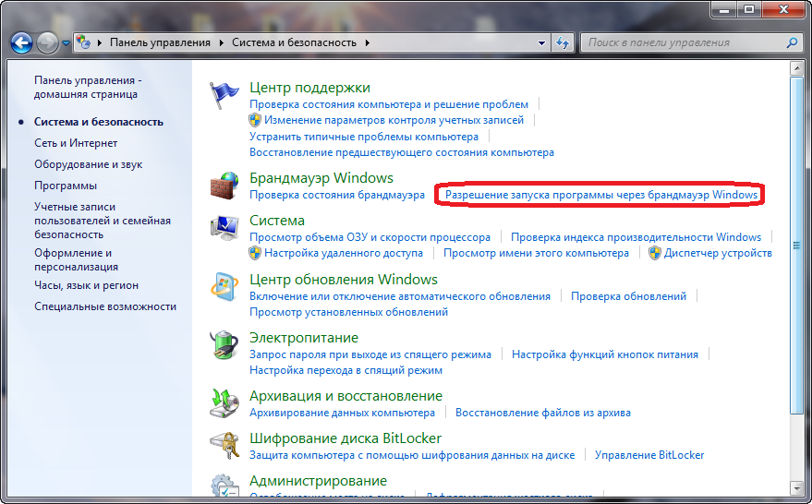Click Панель управления breadcrumb
The width and height of the screenshot is (812, 504).
[x=160, y=42]
